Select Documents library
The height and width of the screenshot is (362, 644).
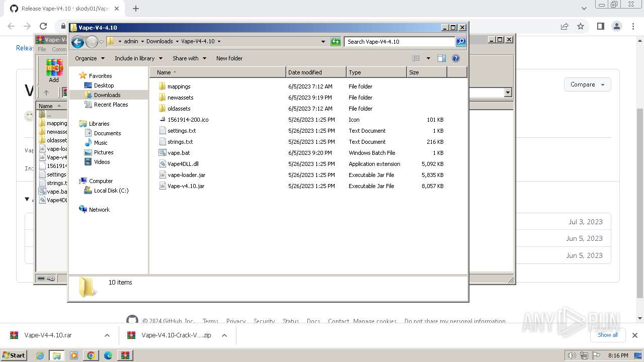coord(107,133)
